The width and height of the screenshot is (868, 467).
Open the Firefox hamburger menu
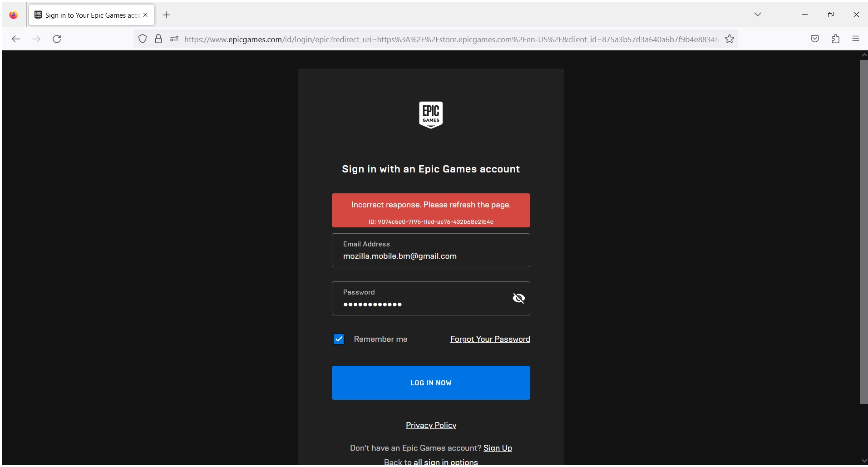856,39
